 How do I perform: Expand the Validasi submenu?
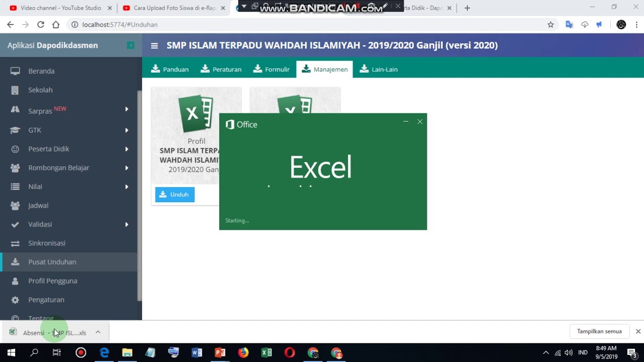pyautogui.click(x=127, y=224)
